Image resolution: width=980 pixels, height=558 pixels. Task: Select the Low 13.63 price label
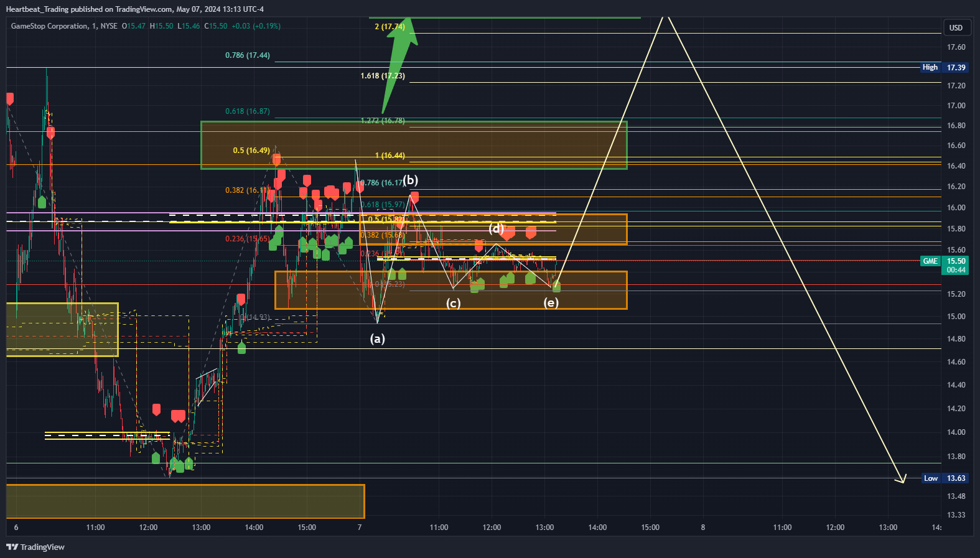pyautogui.click(x=945, y=478)
